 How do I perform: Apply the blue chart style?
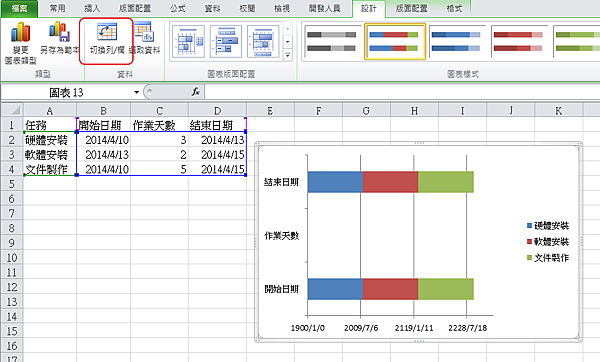[456, 42]
